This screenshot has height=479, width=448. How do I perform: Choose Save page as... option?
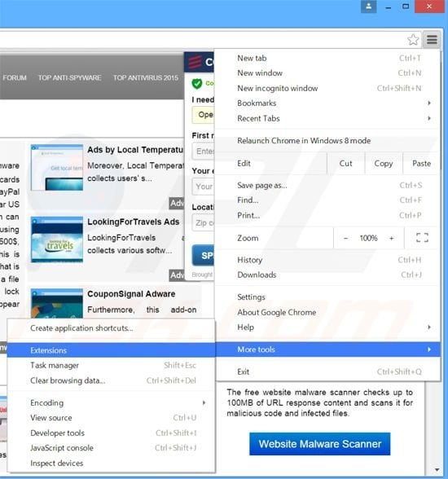pyautogui.click(x=327, y=185)
